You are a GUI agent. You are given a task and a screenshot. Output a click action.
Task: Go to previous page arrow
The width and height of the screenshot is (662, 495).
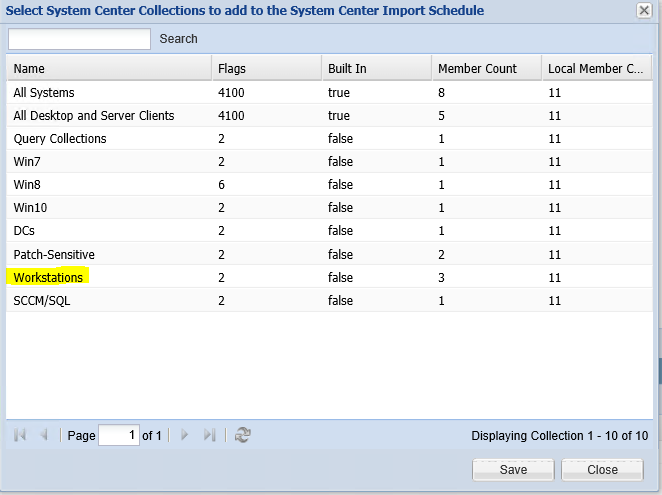click(43, 435)
